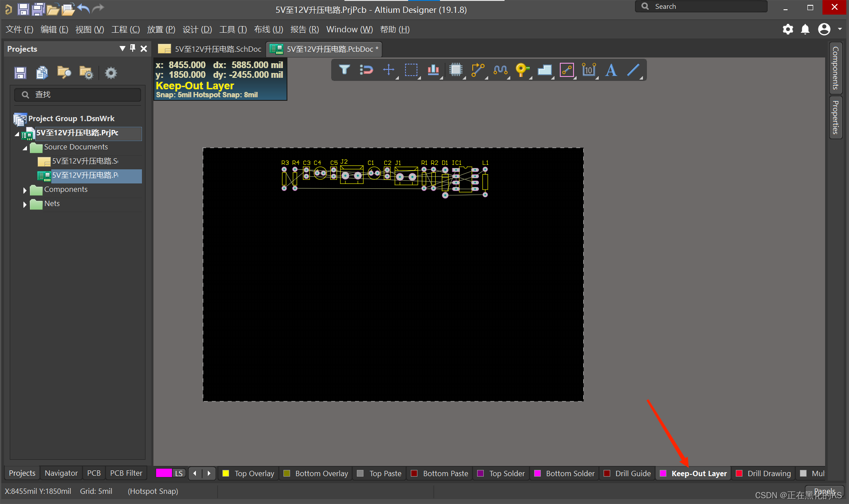The width and height of the screenshot is (849, 504).
Task: Expand the Nets folder
Action: point(25,204)
